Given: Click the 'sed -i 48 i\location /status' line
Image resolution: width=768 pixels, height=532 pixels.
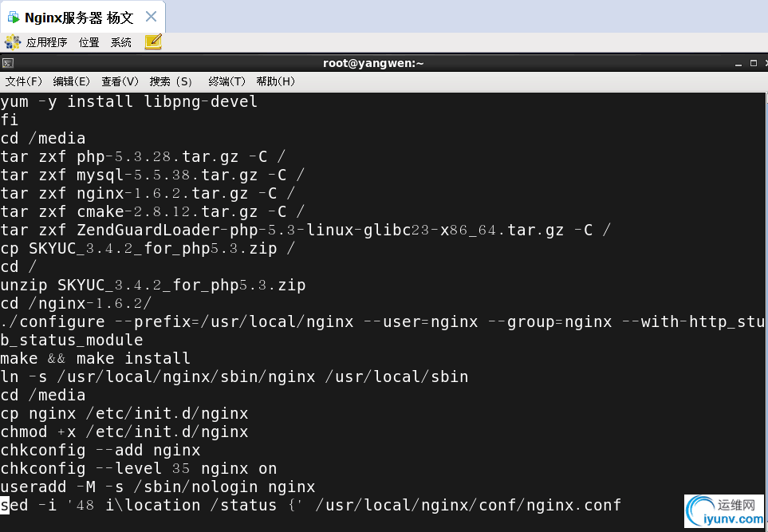Looking at the screenshot, I should tap(310, 506).
